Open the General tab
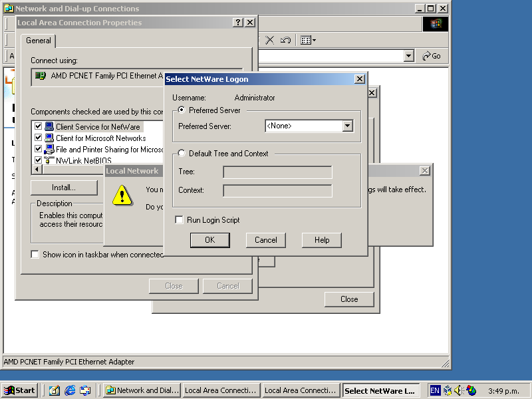 click(39, 41)
